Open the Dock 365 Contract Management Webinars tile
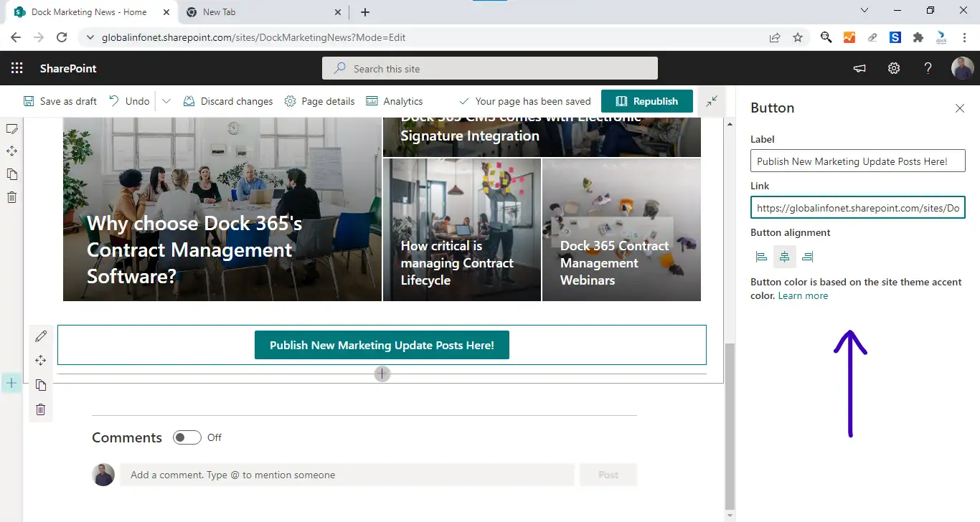 (621, 229)
